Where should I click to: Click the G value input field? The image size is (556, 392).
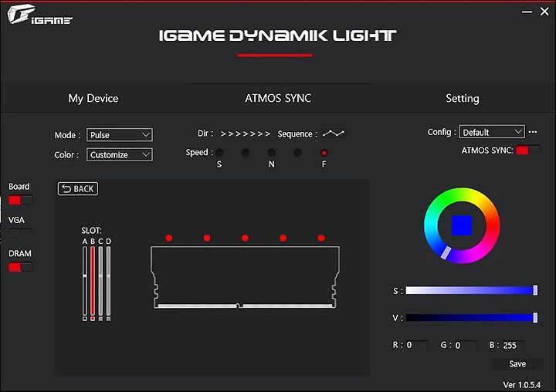tap(465, 344)
